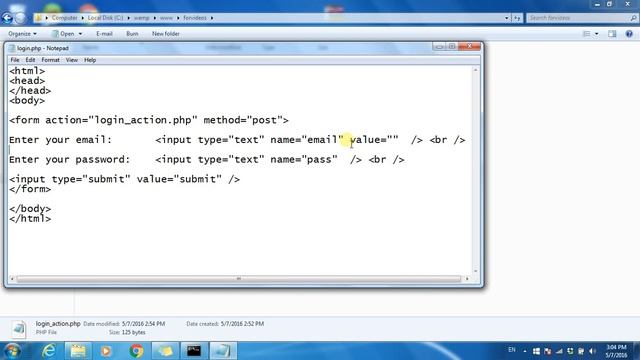
Task: Create a New folder in Explorer
Action: 166,34
